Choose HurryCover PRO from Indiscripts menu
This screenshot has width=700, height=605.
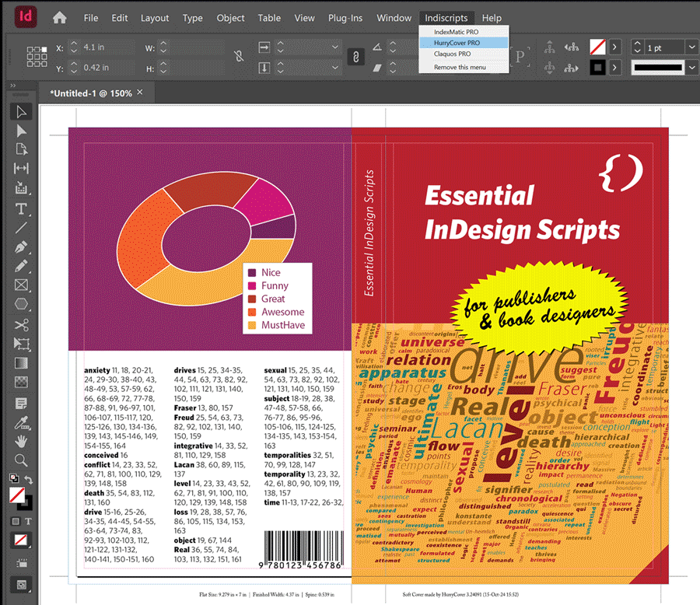[463, 43]
